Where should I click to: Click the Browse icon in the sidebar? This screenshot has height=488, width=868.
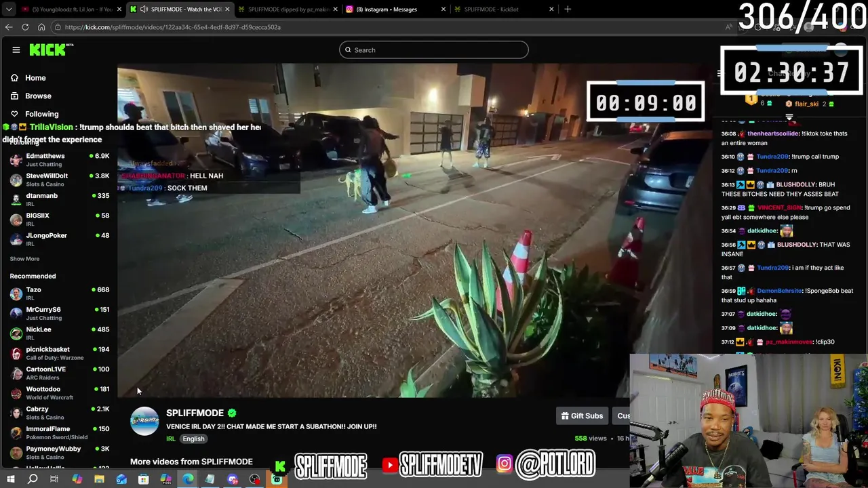pyautogui.click(x=14, y=96)
